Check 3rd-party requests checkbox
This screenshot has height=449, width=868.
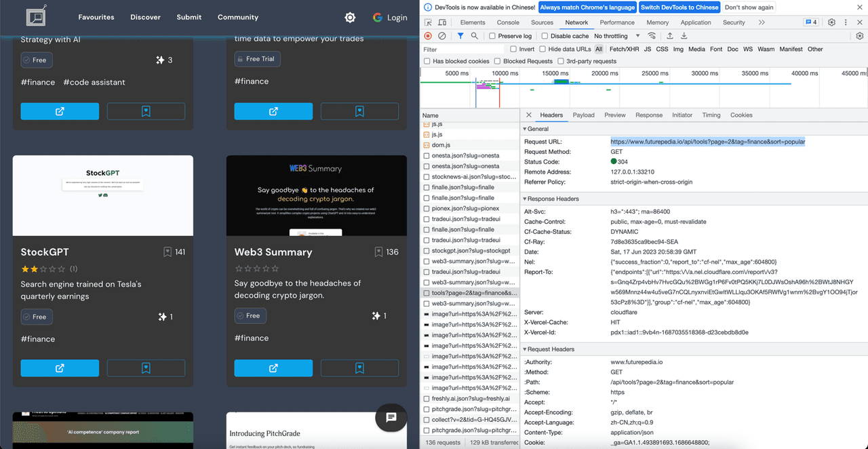(x=559, y=61)
